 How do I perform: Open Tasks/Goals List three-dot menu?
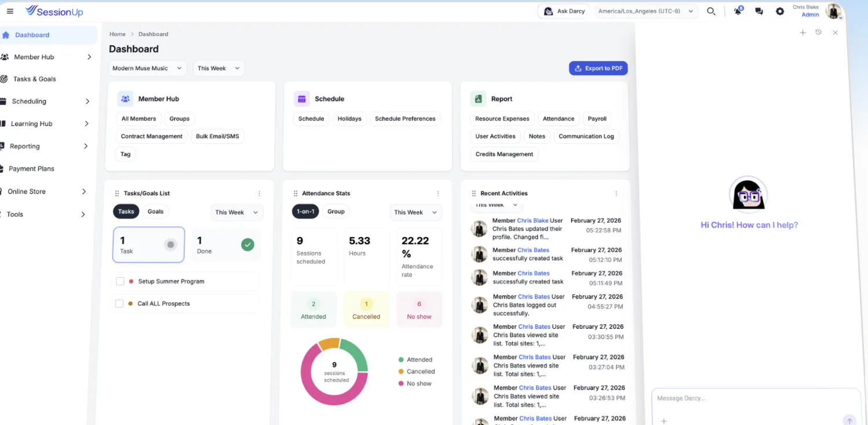pyautogui.click(x=259, y=193)
